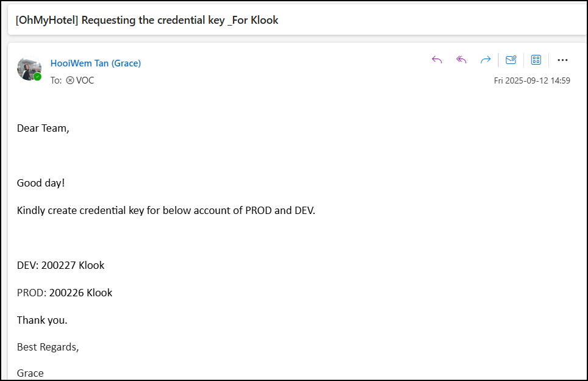
Task: Click the VOC recipient name
Action: click(x=85, y=80)
